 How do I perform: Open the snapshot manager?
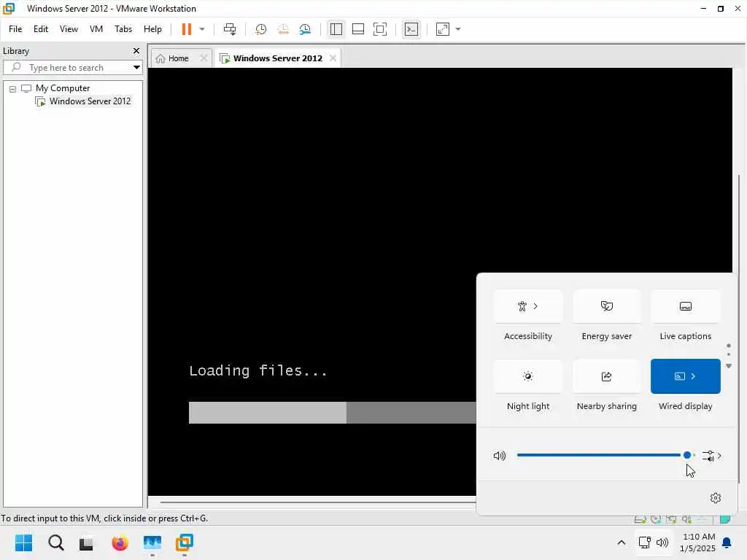coord(305,29)
